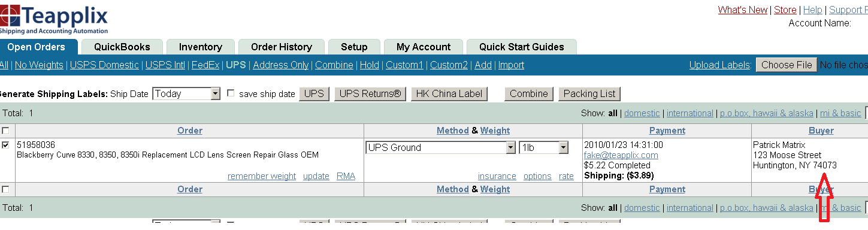Uncheck order 51958036 checkbox

pyautogui.click(x=5, y=145)
